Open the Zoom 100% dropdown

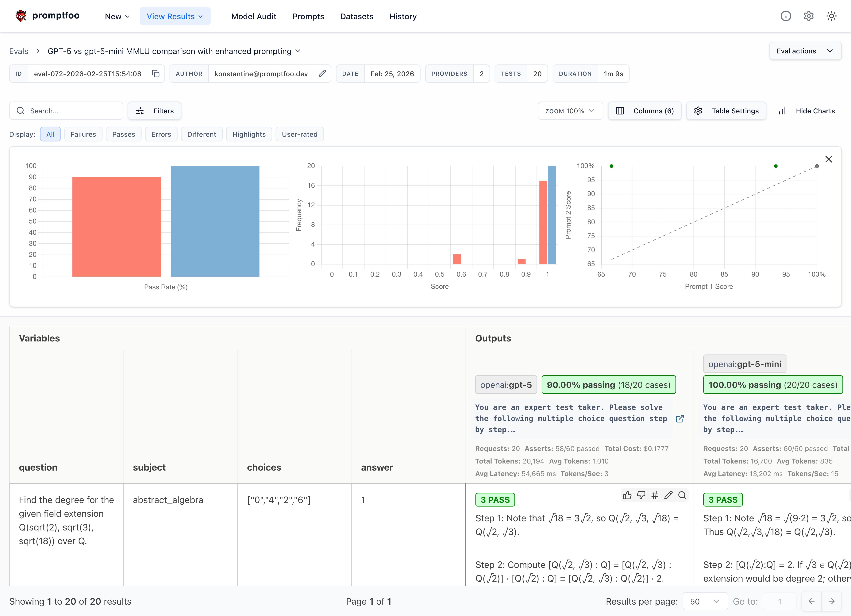coord(570,111)
